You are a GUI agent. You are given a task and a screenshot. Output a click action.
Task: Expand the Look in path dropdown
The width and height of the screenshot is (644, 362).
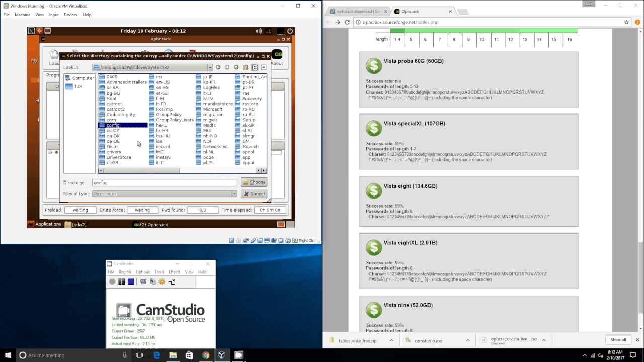pos(210,67)
